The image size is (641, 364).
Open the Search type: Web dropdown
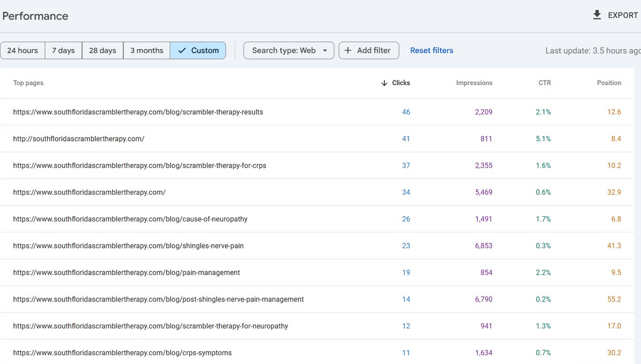tap(288, 50)
